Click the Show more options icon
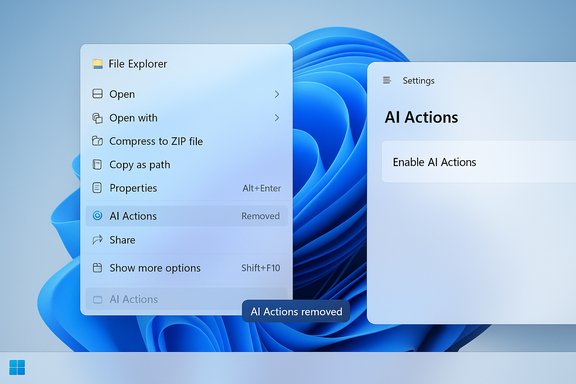Image resolution: width=576 pixels, height=384 pixels. [x=97, y=268]
